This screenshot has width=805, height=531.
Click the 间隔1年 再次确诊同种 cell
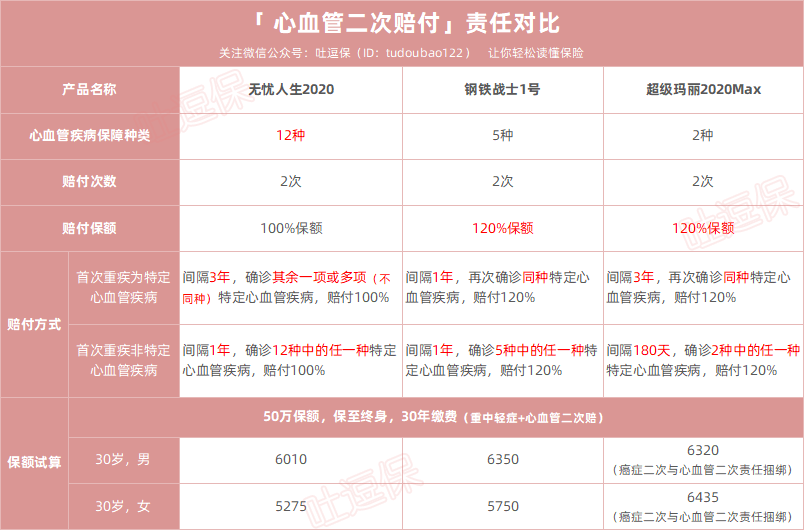[503, 288]
